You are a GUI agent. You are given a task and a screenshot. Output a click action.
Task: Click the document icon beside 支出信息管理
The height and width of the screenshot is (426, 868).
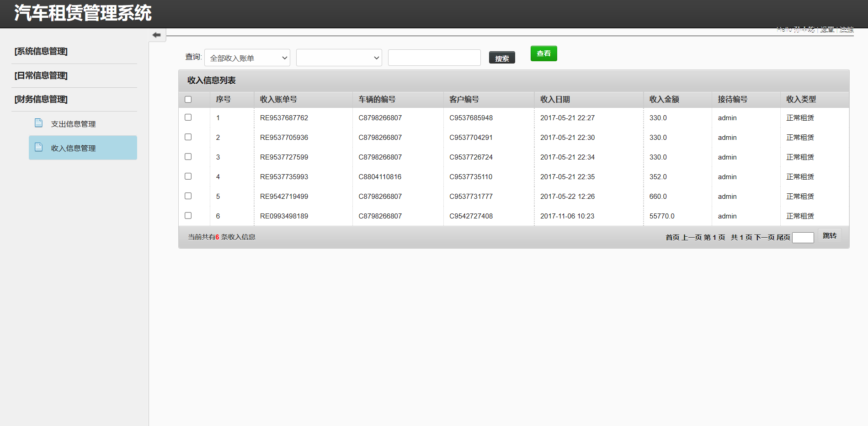point(39,123)
